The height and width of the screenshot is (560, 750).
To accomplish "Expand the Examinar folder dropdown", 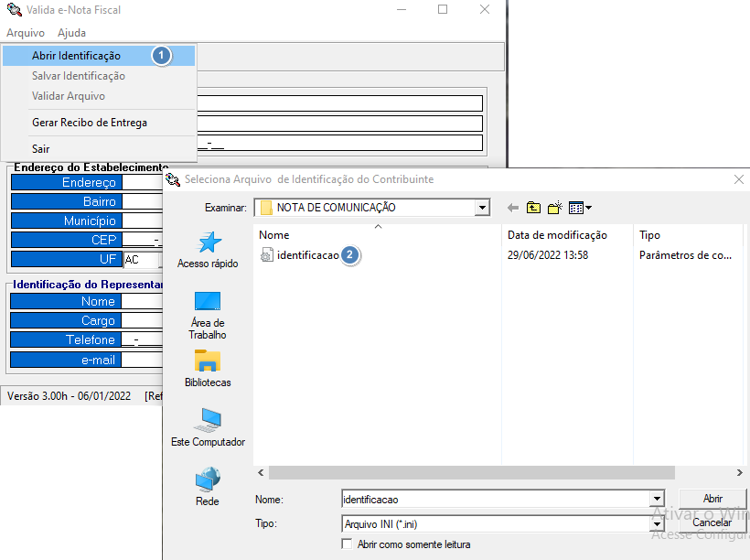I will coord(482,208).
